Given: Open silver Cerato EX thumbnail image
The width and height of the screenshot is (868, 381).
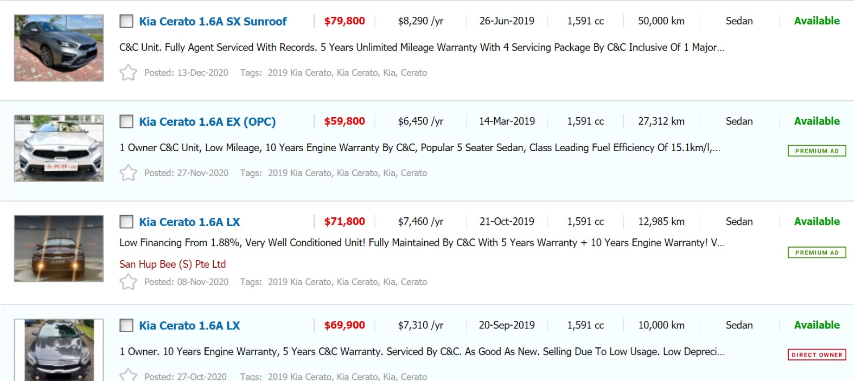Looking at the screenshot, I should 59,148.
